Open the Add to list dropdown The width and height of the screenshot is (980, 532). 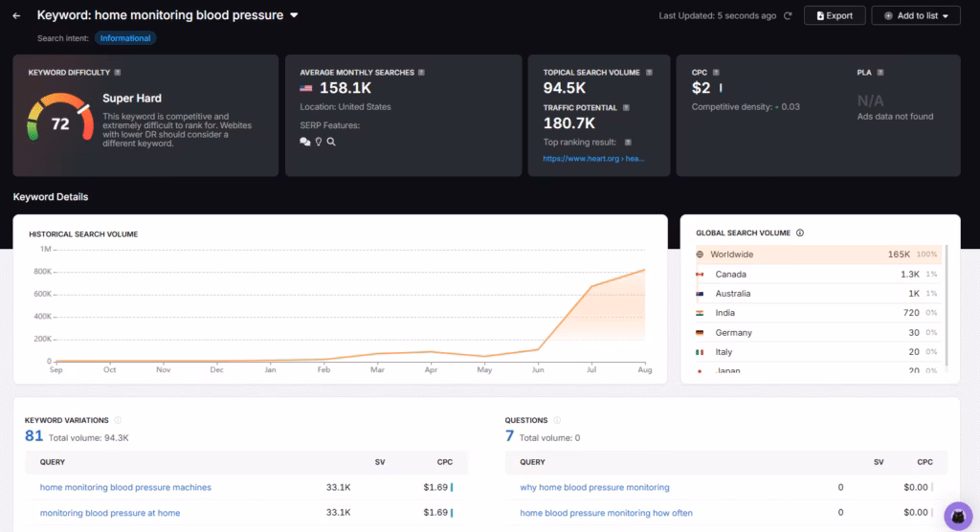click(915, 15)
